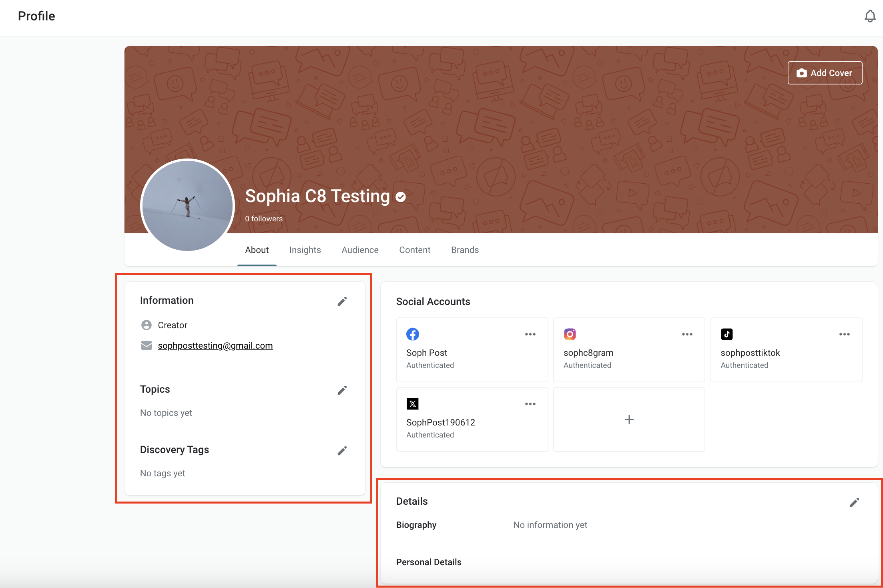The width and height of the screenshot is (883, 588).
Task: Click the TikTok logo on sophposttiktok card
Action: point(727,334)
